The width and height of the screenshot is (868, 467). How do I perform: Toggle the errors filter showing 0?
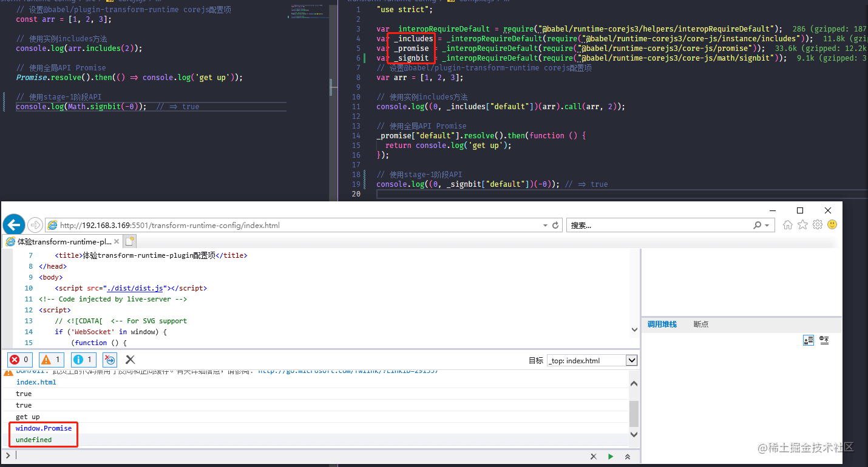click(19, 360)
